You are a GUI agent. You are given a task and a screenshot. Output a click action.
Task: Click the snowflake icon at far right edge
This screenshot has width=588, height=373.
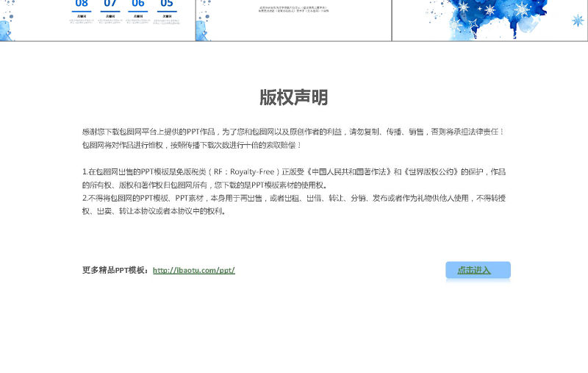point(578,20)
